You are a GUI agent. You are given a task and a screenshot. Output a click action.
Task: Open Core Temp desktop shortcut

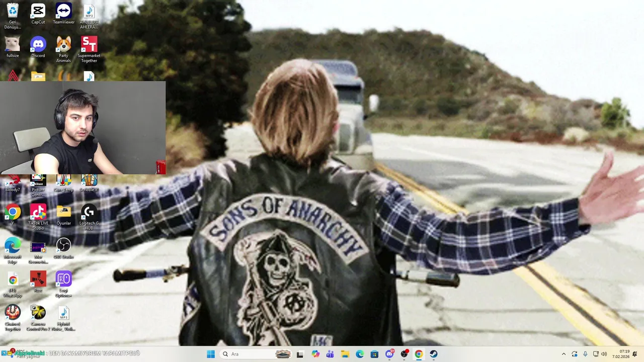pos(63,184)
